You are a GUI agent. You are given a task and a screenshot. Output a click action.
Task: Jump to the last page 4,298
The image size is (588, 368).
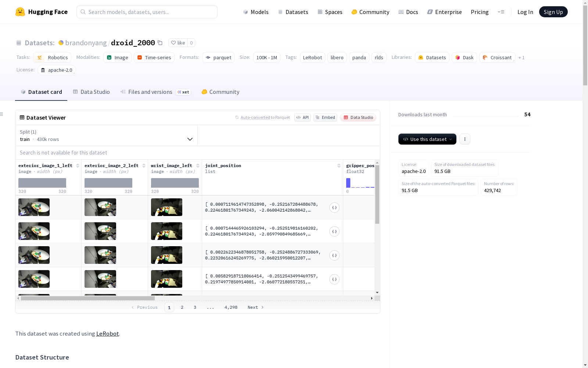click(x=231, y=307)
